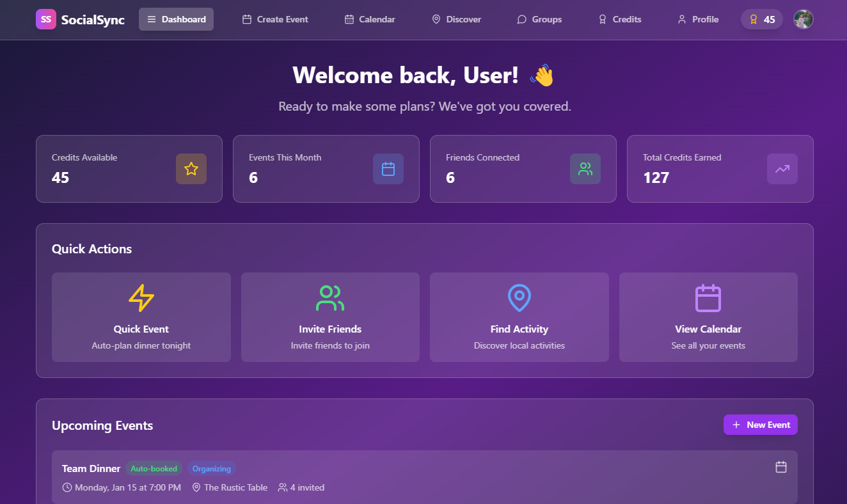Click the calendar icon on Team Dinner row
Viewport: 847px width, 504px height.
781,467
